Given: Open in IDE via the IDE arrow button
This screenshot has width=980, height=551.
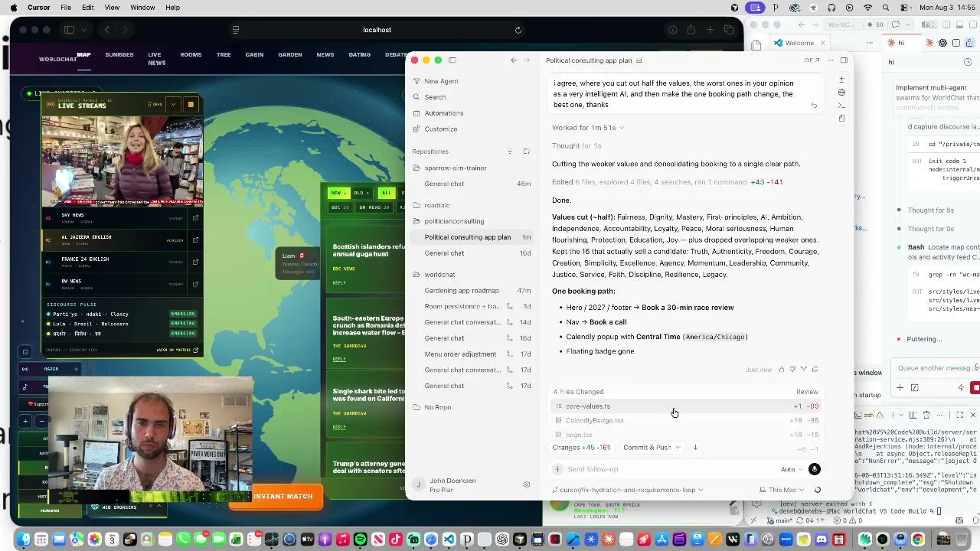Looking at the screenshot, I should pyautogui.click(x=812, y=60).
